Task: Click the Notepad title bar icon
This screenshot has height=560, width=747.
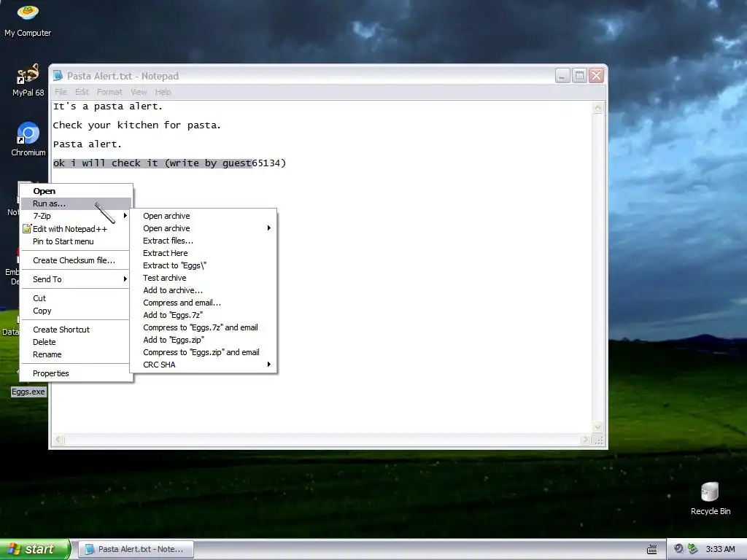Action: (58, 76)
